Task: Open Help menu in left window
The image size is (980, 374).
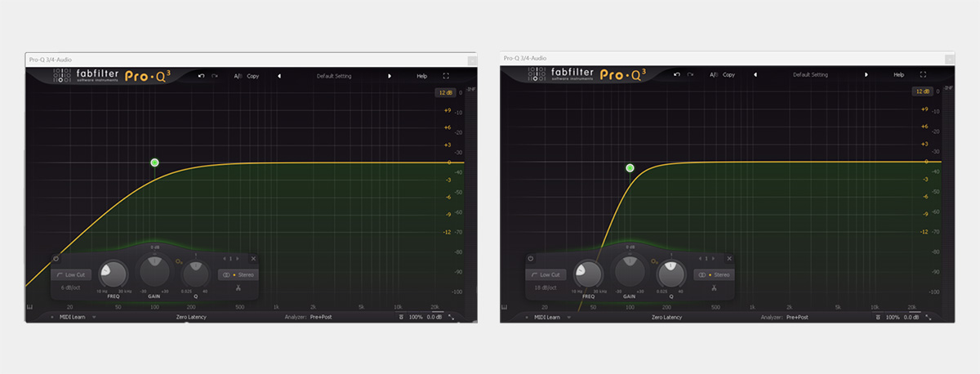Action: coord(422,75)
